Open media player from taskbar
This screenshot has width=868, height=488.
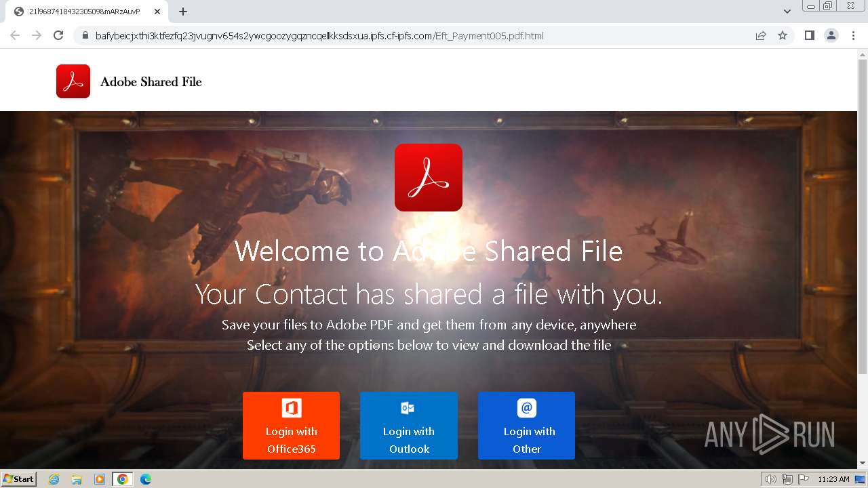[x=100, y=479]
